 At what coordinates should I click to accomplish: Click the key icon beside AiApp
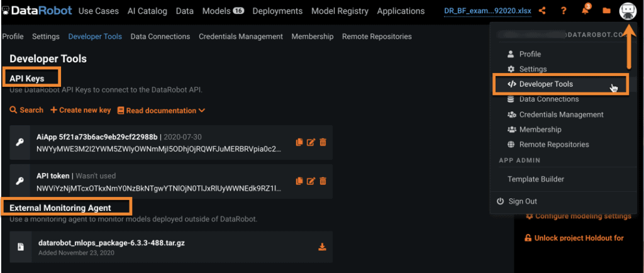19,142
